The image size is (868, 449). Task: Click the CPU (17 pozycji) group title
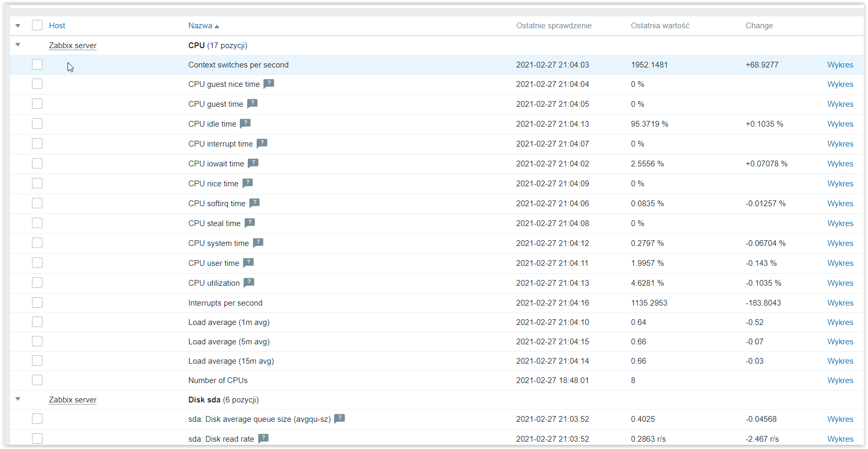[x=218, y=46]
